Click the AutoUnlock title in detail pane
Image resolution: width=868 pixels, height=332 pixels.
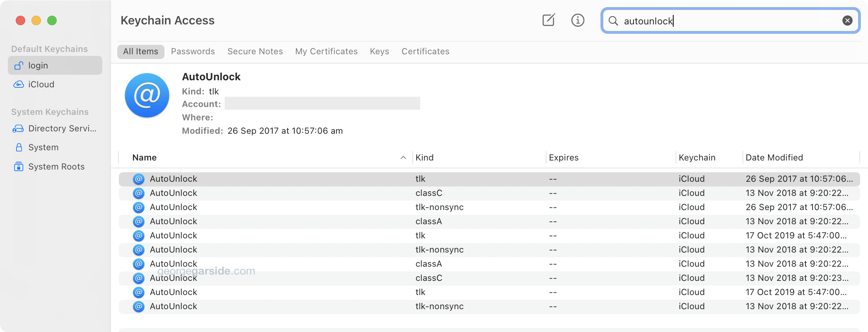coord(211,77)
